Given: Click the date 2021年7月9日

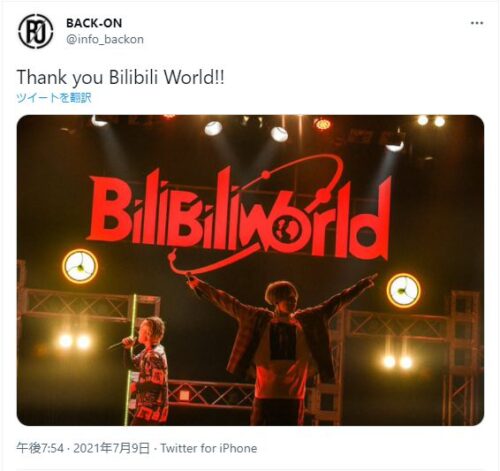Looking at the screenshot, I should tap(111, 448).
